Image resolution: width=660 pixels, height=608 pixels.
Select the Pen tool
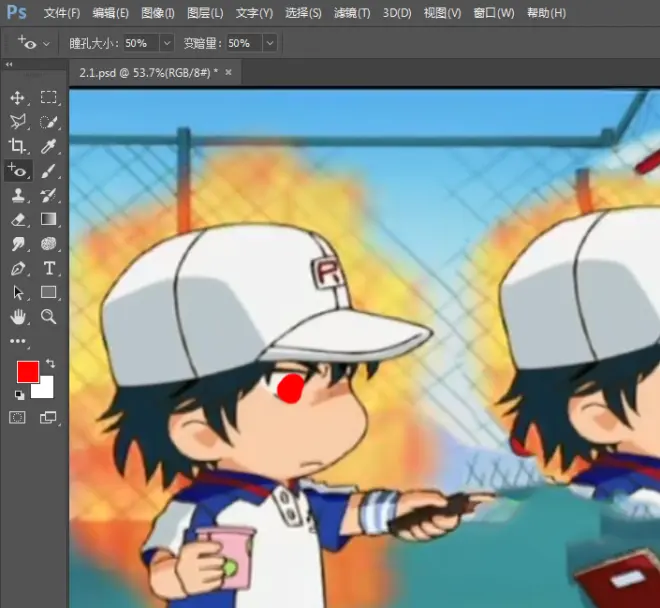pos(18,268)
